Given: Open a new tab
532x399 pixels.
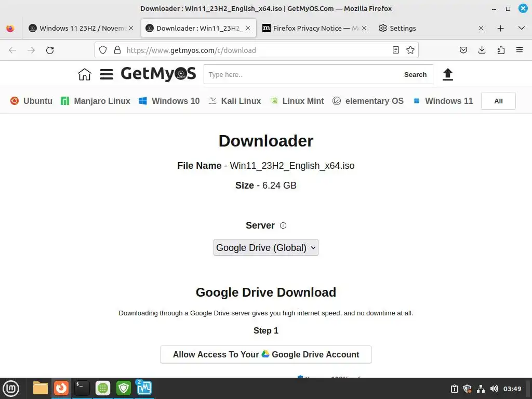Looking at the screenshot, I should (x=500, y=28).
